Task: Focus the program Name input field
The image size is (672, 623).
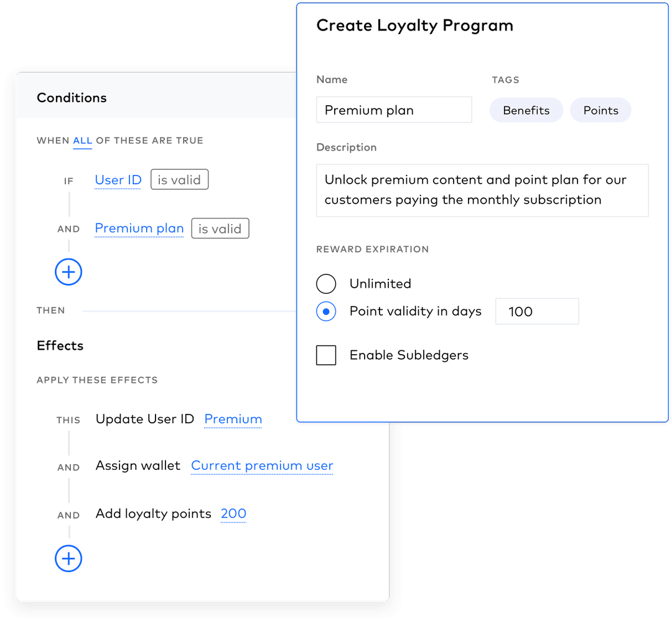Action: pyautogui.click(x=393, y=110)
